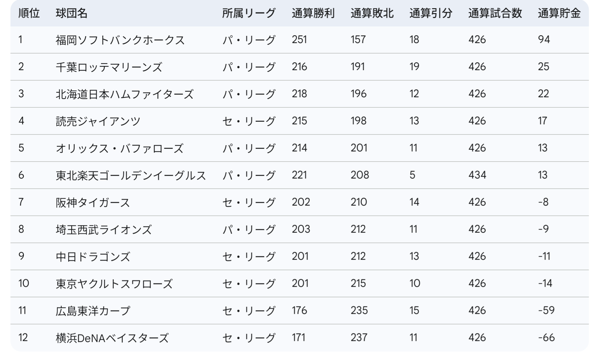Select the 千葉ロッテマリーンズ team name
The height and width of the screenshot is (364, 593).
[109, 67]
